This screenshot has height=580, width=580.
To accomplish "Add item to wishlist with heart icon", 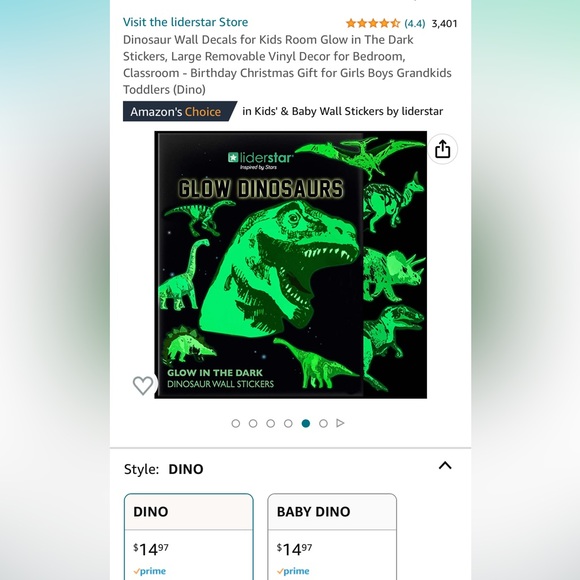I will pyautogui.click(x=143, y=385).
